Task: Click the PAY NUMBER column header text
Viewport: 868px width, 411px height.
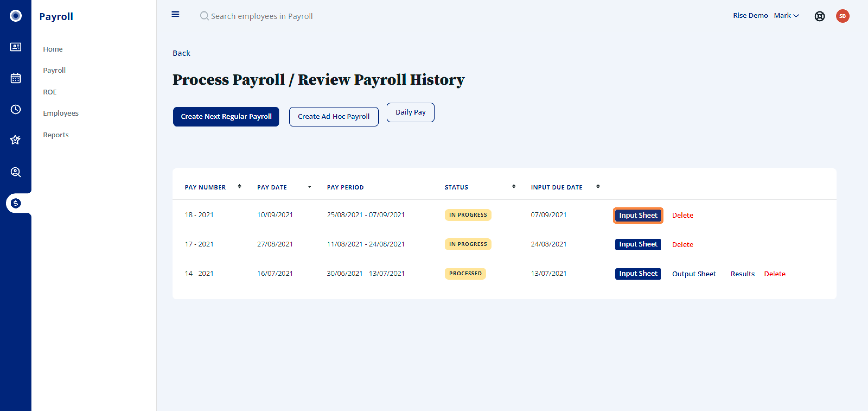Action: 205,187
